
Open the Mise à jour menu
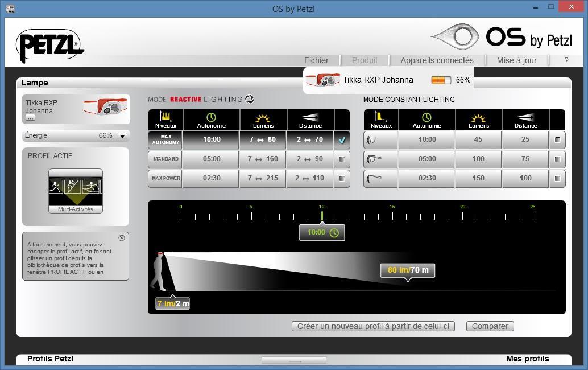[x=517, y=60]
